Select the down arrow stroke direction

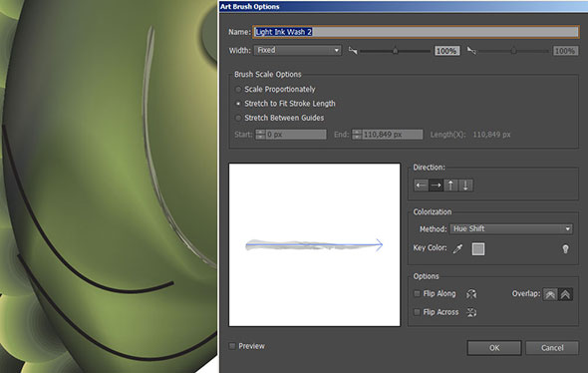coord(465,185)
